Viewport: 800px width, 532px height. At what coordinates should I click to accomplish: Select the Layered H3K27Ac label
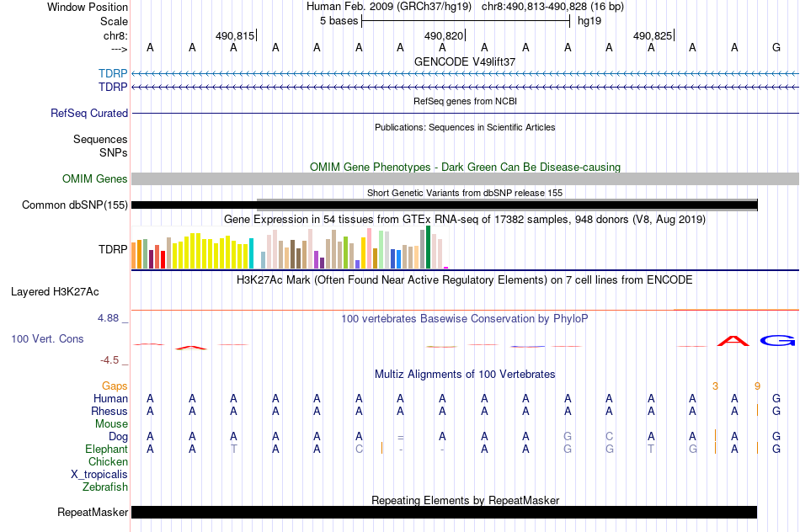(55, 292)
